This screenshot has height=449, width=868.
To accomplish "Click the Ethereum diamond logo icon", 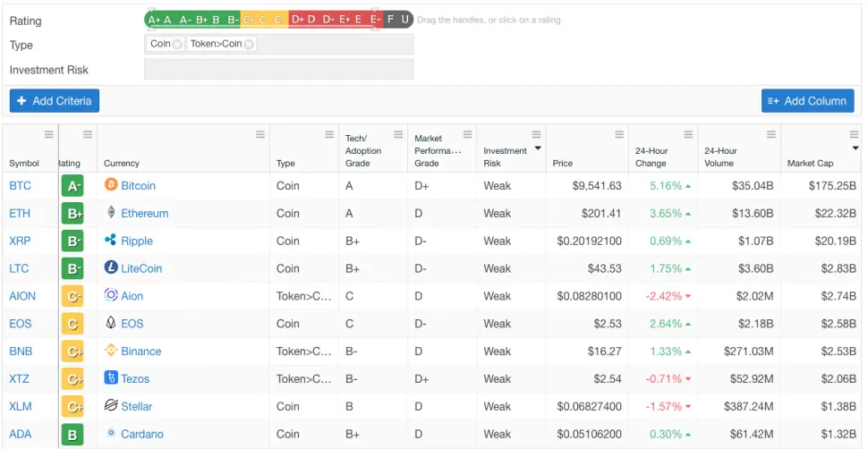I will (x=111, y=213).
